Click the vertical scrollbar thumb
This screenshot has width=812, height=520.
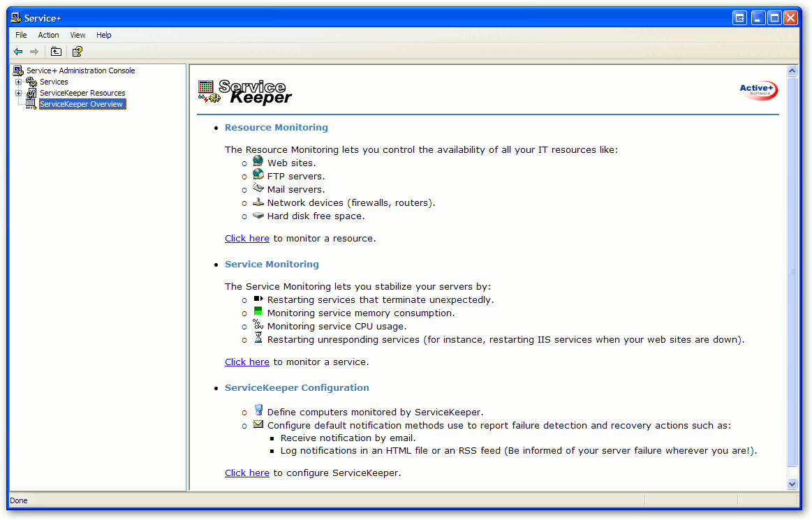pyautogui.click(x=792, y=272)
